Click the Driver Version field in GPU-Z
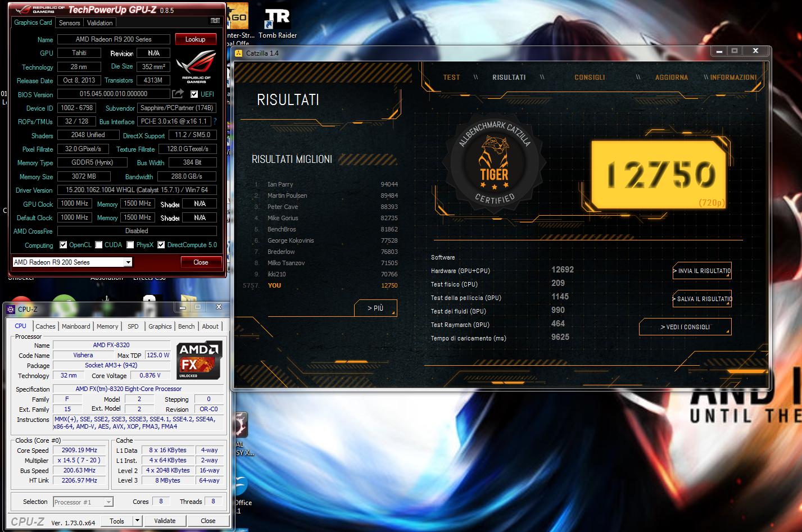The width and height of the screenshot is (802, 532). (x=137, y=190)
